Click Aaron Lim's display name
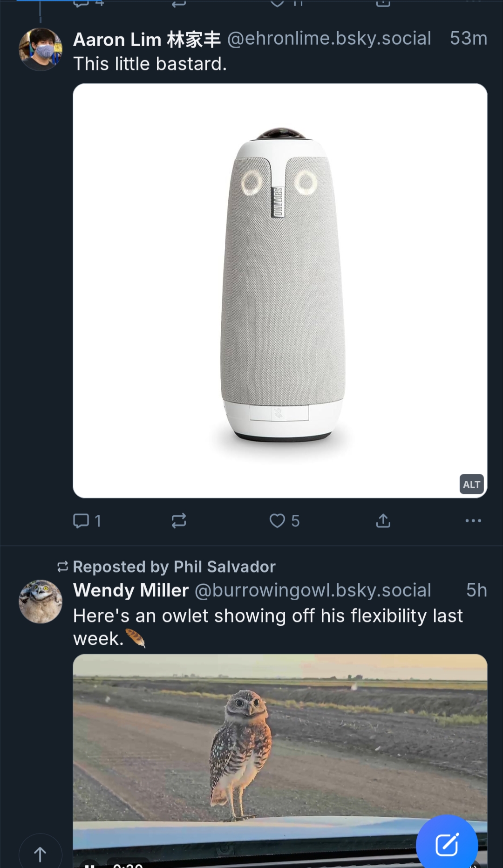The image size is (503, 868). (147, 40)
